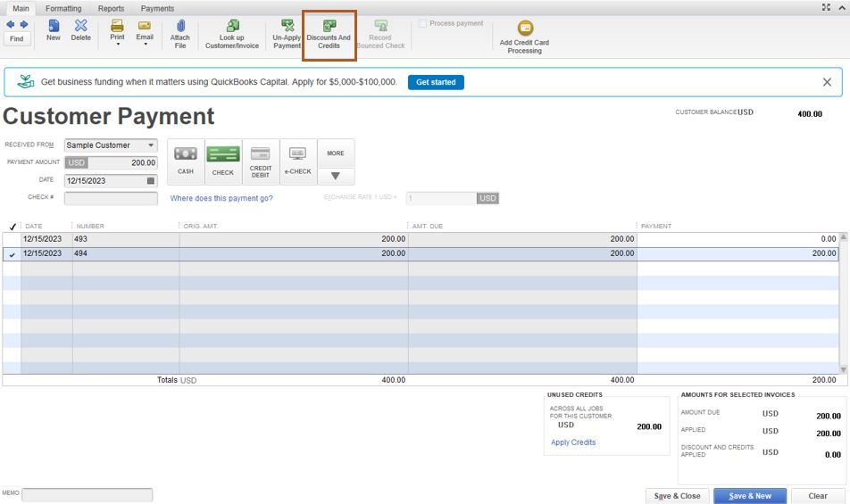Select the Cash payment method

pyautogui.click(x=186, y=161)
